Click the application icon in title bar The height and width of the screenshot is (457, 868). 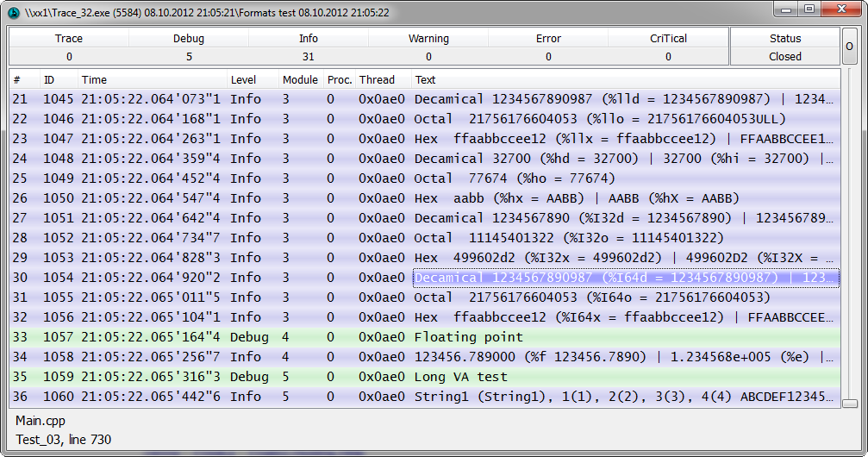14,12
